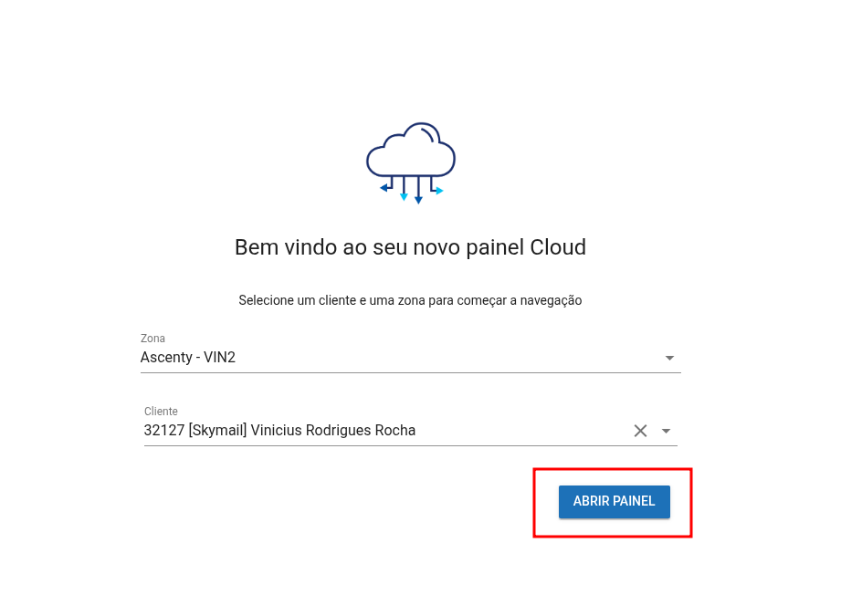This screenshot has height=616, width=862.
Task: Click the small "Zona" field label
Action: coord(152,339)
